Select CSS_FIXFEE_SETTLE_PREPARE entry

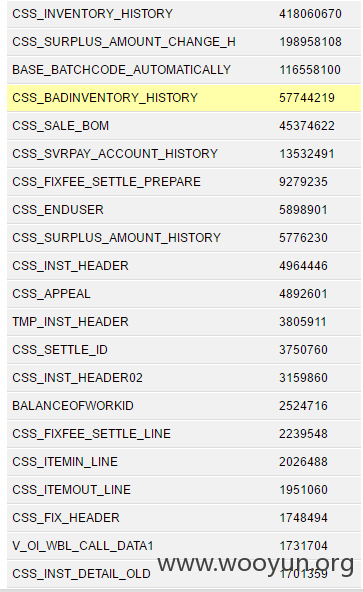pos(184,182)
